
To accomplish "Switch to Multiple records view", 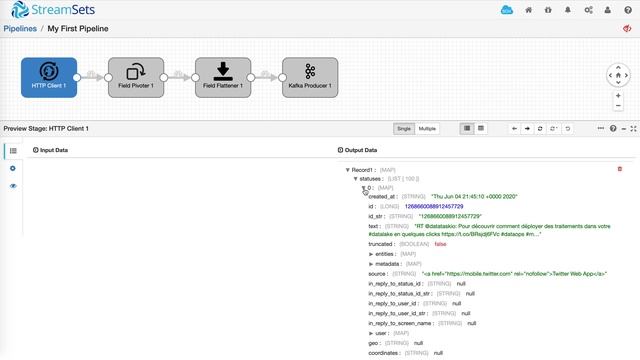I will 427,129.
